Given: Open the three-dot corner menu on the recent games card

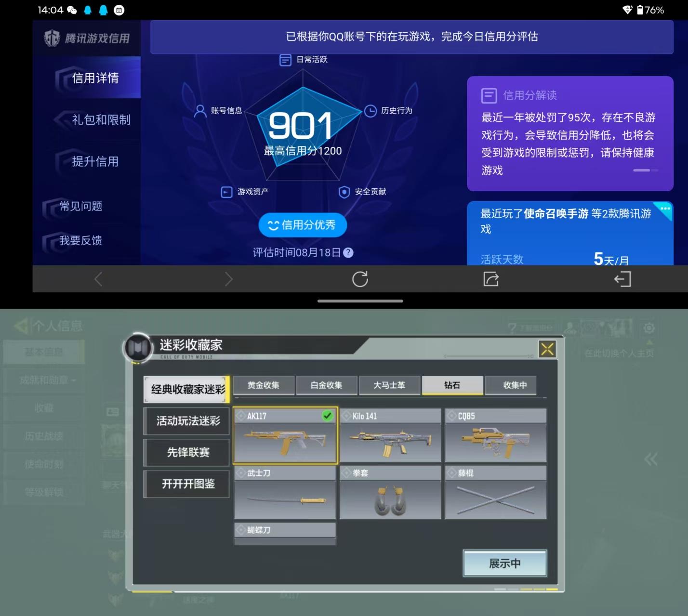Looking at the screenshot, I should 665,209.
